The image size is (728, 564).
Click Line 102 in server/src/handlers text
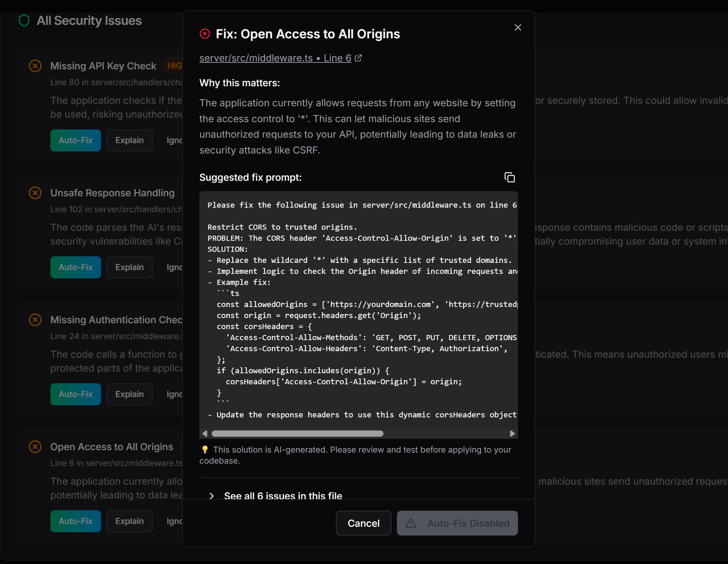pos(117,209)
